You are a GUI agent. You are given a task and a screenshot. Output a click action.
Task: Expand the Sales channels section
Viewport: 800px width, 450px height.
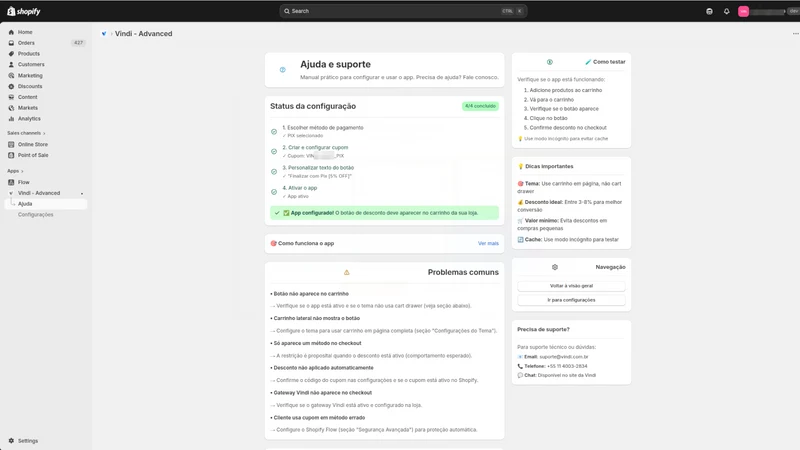coord(27,133)
